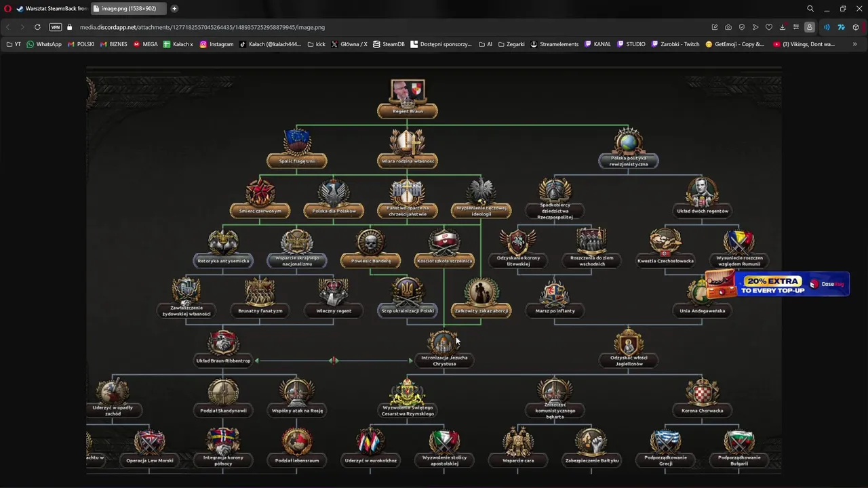Reload the page
868x488 pixels.
(x=37, y=27)
